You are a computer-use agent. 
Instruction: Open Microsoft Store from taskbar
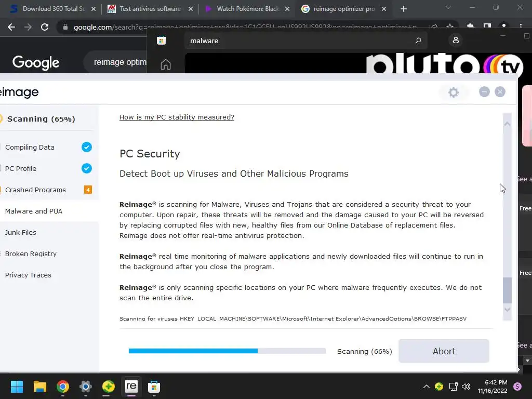click(x=154, y=387)
